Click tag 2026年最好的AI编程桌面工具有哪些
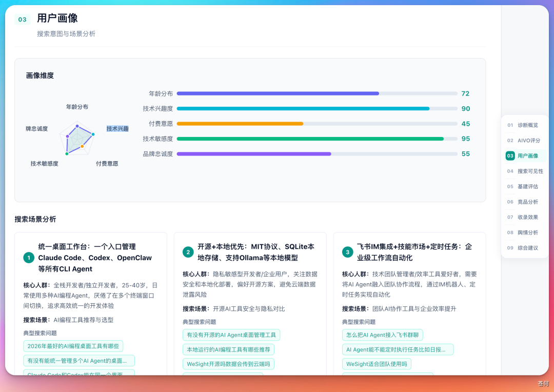The width and height of the screenshot is (554, 392). [x=73, y=346]
